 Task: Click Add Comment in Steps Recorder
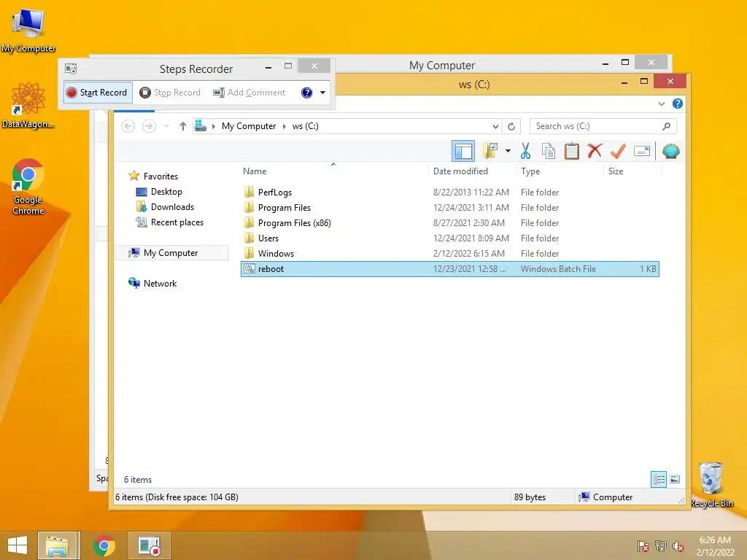(x=249, y=93)
